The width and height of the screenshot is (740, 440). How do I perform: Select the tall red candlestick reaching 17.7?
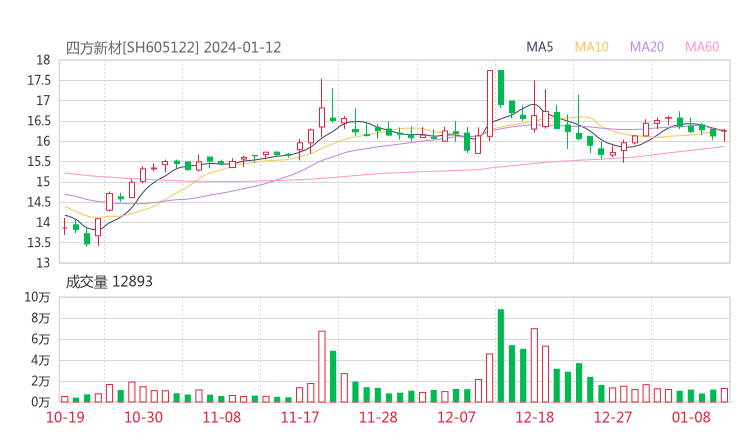[490, 104]
